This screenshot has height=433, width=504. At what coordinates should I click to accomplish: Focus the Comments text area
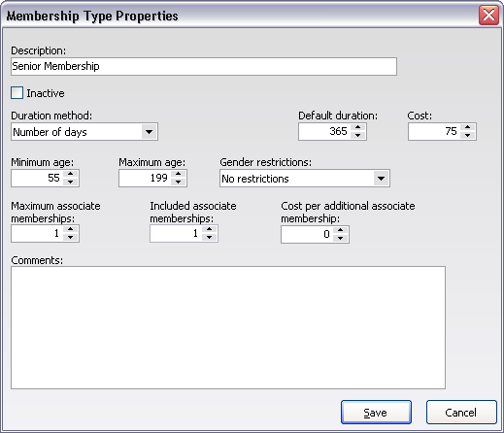[228, 327]
